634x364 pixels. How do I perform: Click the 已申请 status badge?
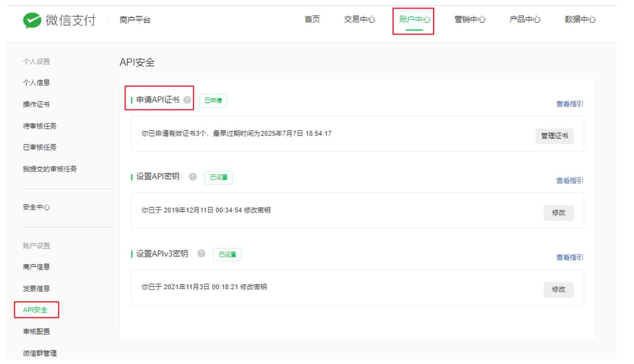pos(213,101)
